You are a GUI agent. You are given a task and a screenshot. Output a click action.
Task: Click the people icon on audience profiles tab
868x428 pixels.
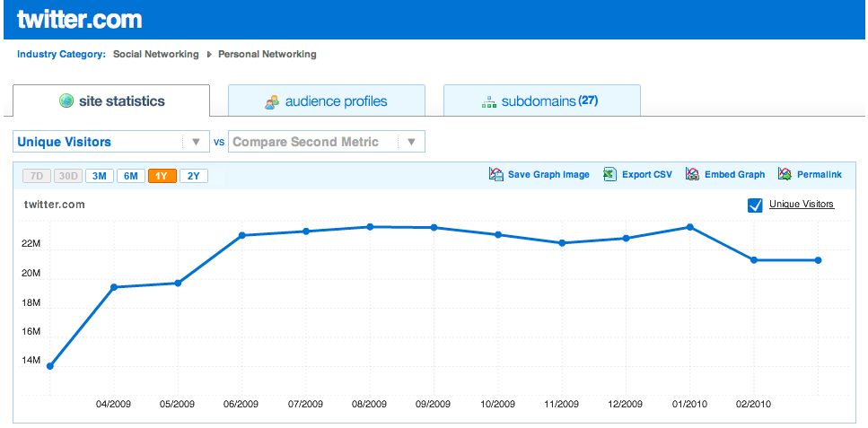[272, 102]
